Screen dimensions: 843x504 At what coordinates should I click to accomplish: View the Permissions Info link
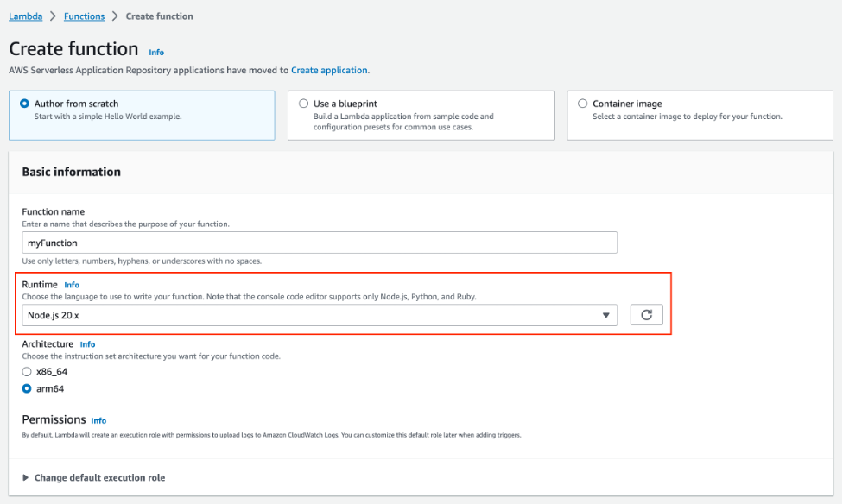(98, 420)
